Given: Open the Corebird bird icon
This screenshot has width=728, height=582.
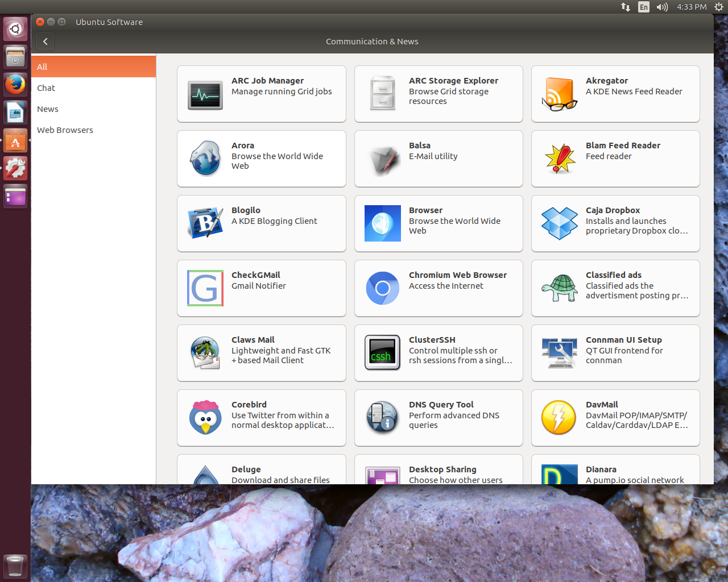Looking at the screenshot, I should coord(205,418).
